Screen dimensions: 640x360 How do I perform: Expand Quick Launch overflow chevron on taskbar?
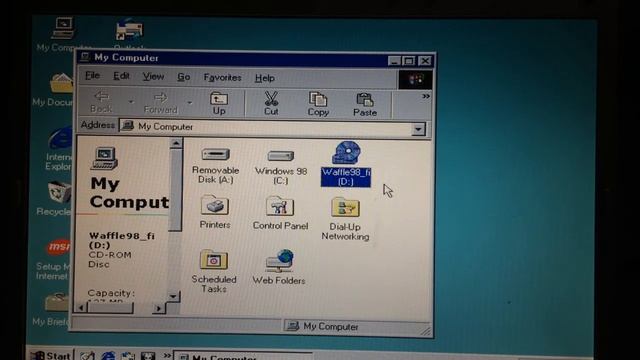pyautogui.click(x=167, y=355)
